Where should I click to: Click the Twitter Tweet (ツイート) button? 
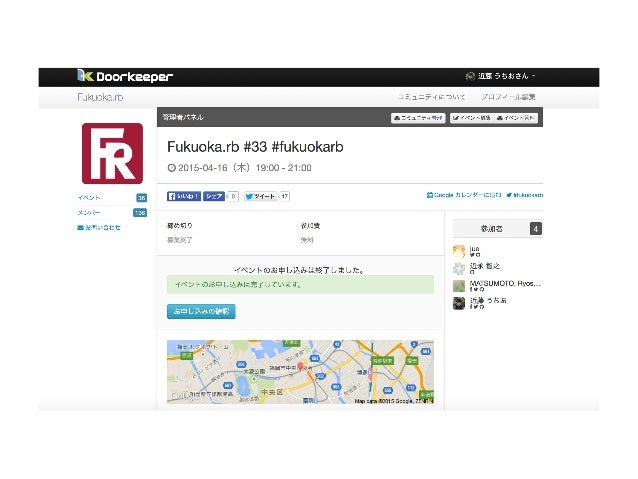click(260, 196)
